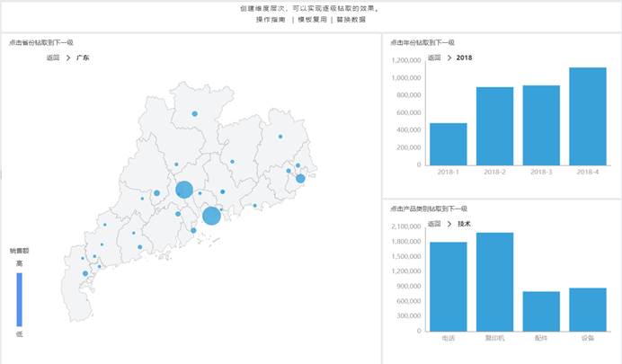This screenshot has height=364, width=622.
Task: Select the 广东 breadcrumb on the map
Action: click(x=83, y=58)
